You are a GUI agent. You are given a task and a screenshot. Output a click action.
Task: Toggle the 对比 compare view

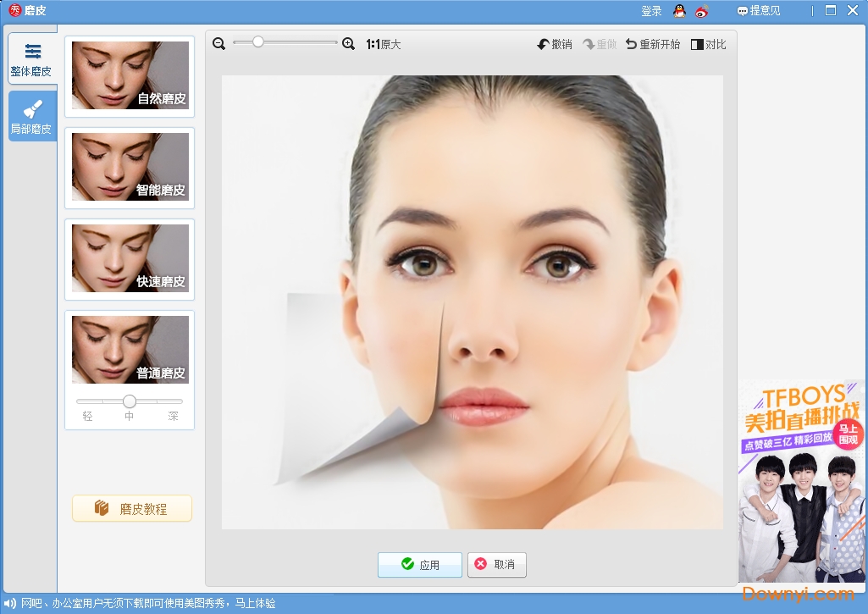click(x=708, y=44)
